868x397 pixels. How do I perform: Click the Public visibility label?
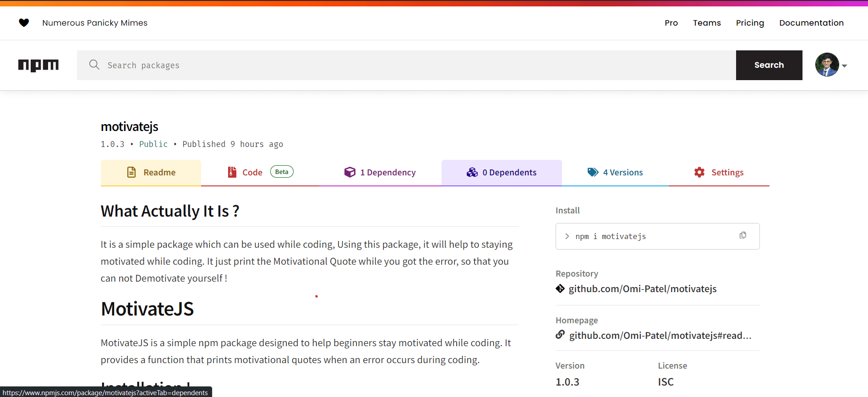point(153,144)
